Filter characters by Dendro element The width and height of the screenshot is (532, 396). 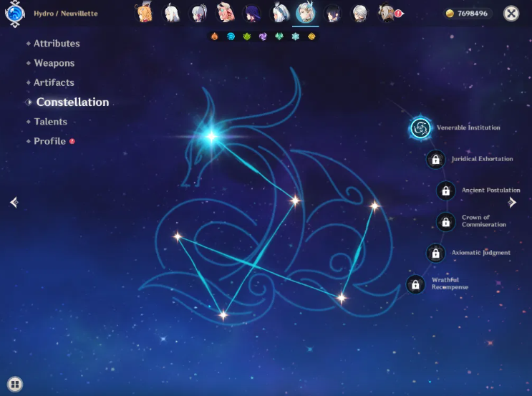247,37
